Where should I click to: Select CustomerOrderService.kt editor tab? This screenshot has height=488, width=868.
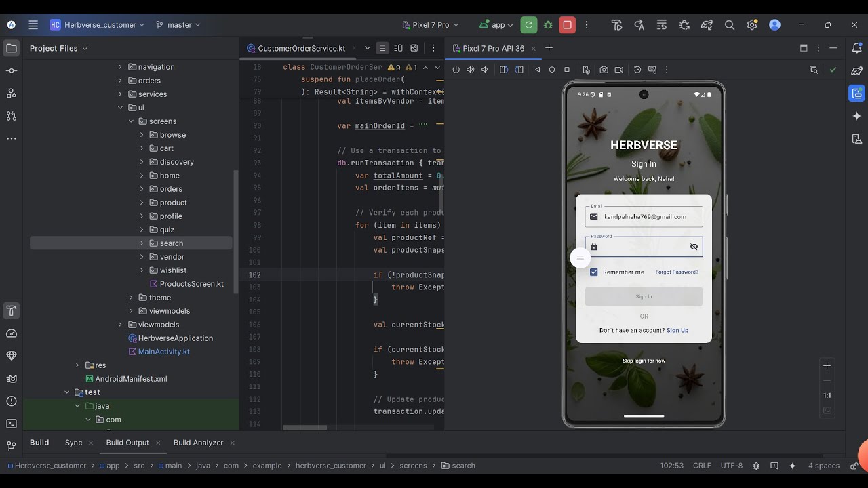(x=296, y=49)
